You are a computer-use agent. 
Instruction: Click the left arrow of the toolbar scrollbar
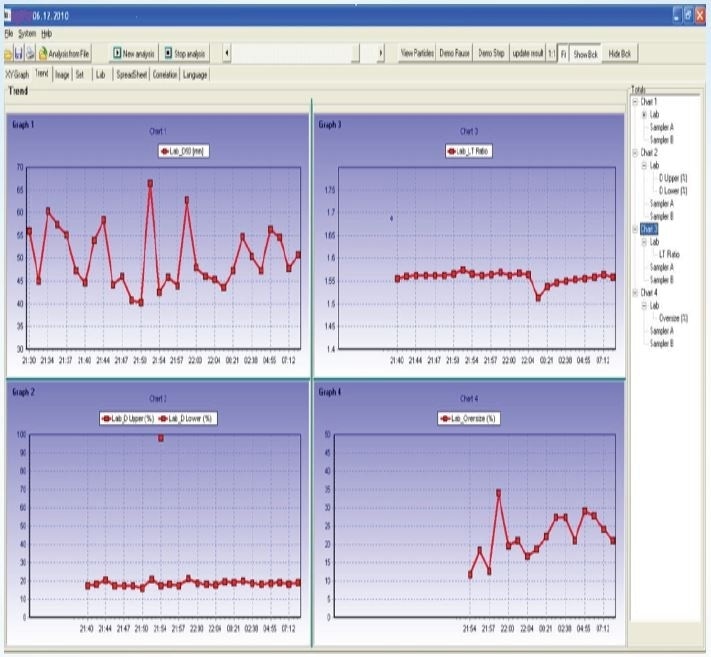point(227,53)
